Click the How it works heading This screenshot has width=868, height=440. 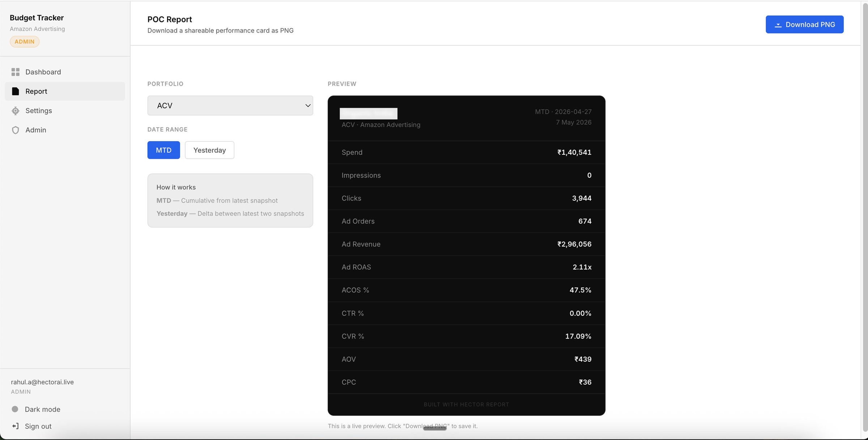(x=176, y=187)
